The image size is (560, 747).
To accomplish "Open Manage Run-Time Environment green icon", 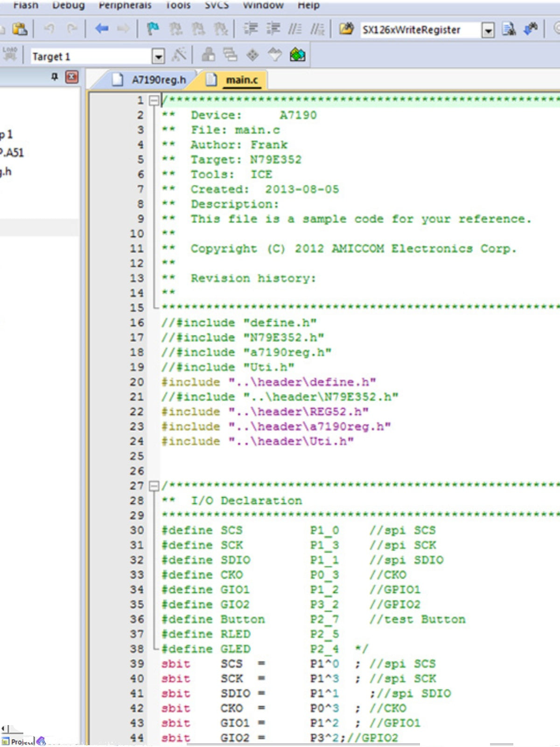I will (x=298, y=55).
